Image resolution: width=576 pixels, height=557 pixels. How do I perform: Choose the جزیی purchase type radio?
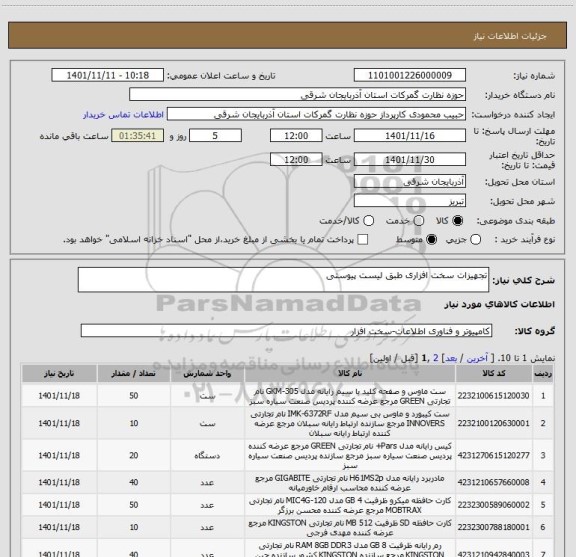point(476,240)
